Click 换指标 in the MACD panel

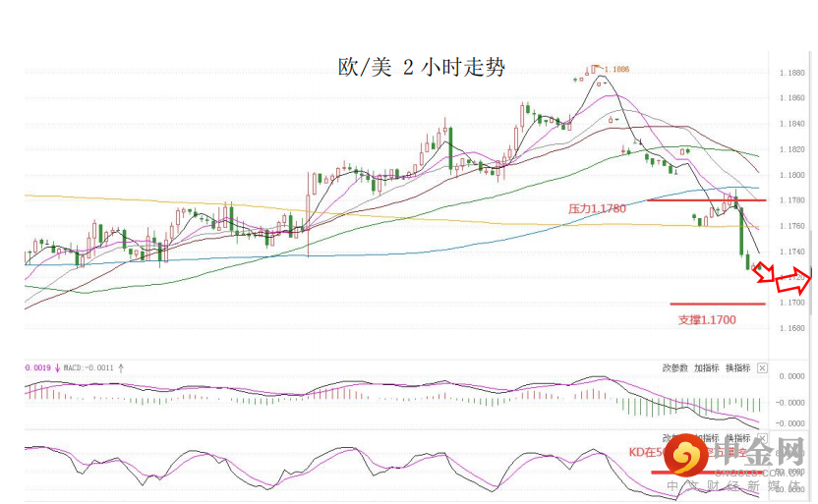pyautogui.click(x=737, y=368)
